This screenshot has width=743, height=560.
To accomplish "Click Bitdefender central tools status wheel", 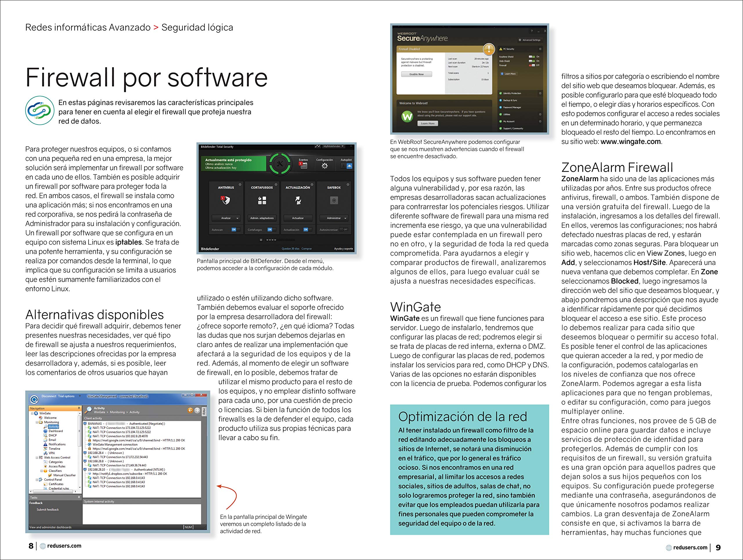I will (280, 164).
